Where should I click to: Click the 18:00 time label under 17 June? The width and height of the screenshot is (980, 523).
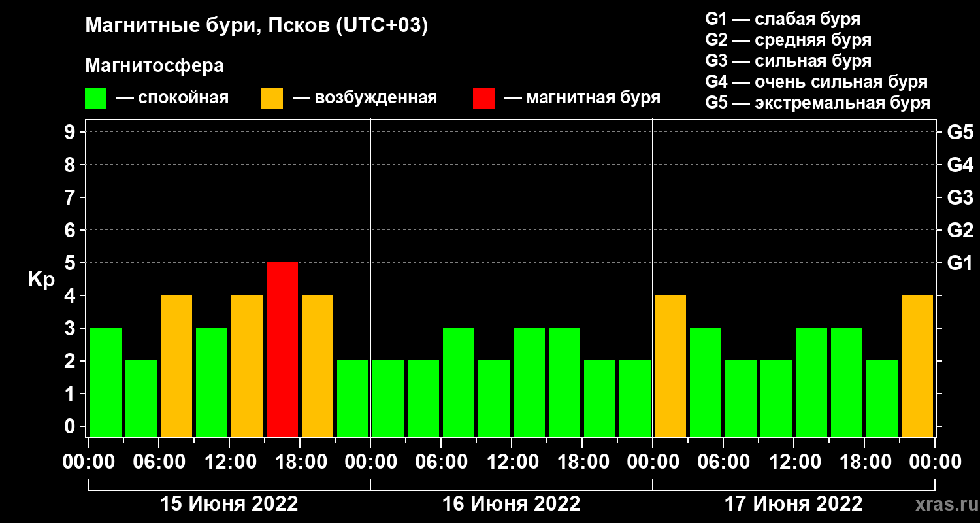coord(864,462)
